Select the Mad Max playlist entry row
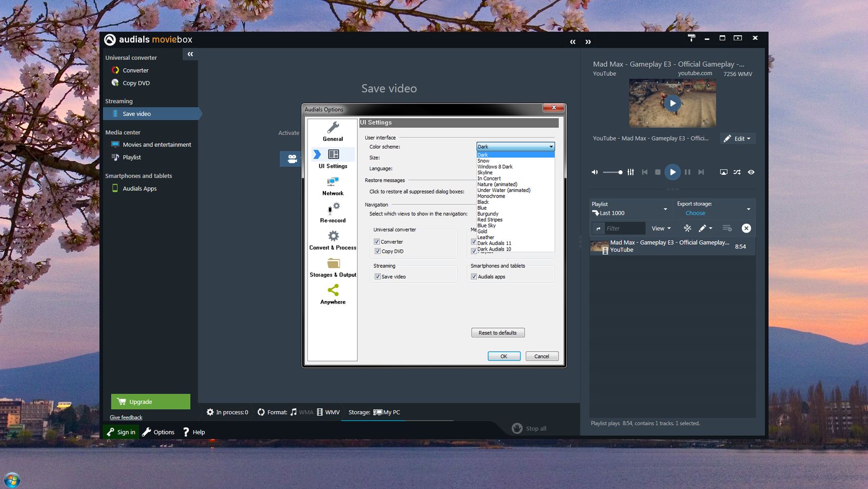The height and width of the screenshot is (489, 868). click(672, 246)
